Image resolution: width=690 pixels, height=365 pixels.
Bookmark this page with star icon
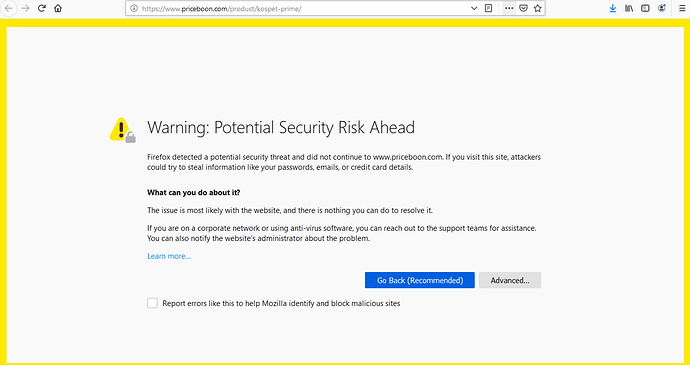click(x=537, y=8)
